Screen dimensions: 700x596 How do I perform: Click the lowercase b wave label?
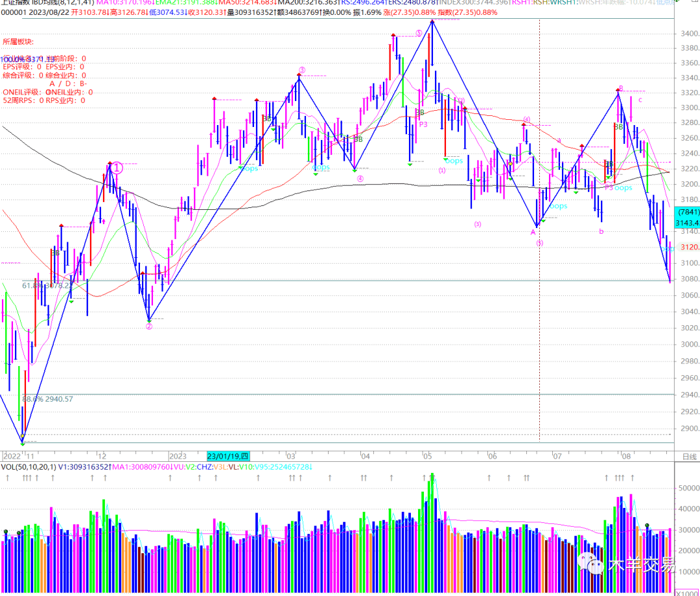click(601, 231)
